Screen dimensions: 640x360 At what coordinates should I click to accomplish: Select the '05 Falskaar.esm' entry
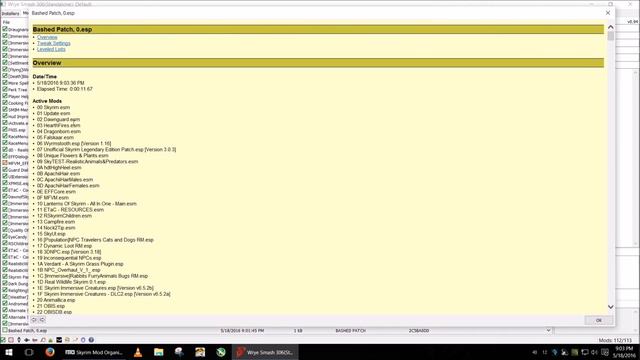55,138
